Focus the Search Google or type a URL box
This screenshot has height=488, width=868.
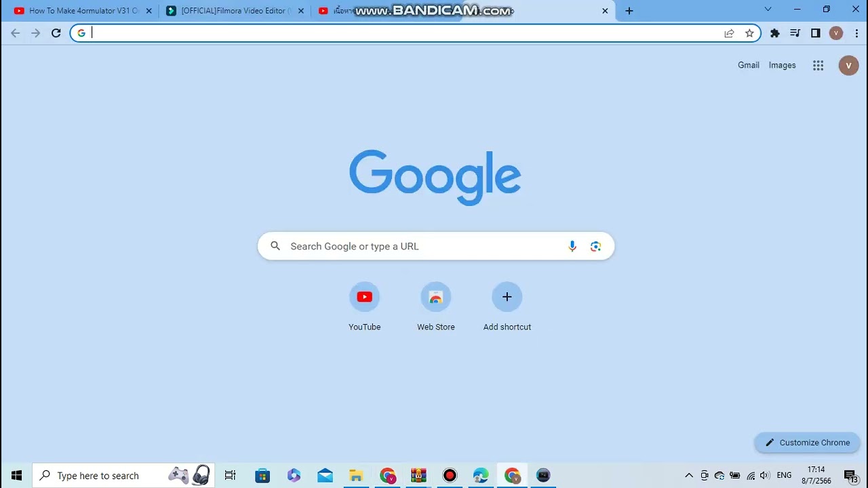(436, 246)
